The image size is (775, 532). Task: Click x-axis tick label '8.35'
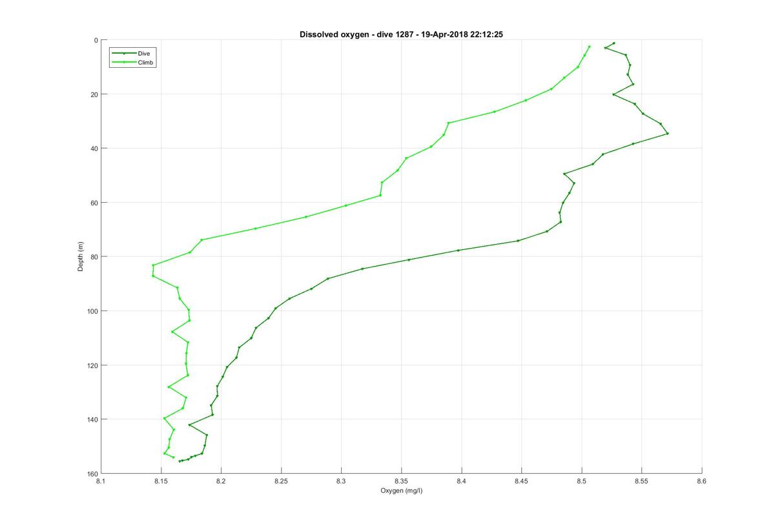401,481
